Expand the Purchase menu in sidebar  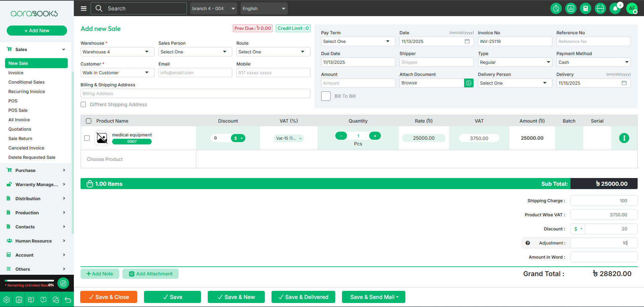pos(36,170)
